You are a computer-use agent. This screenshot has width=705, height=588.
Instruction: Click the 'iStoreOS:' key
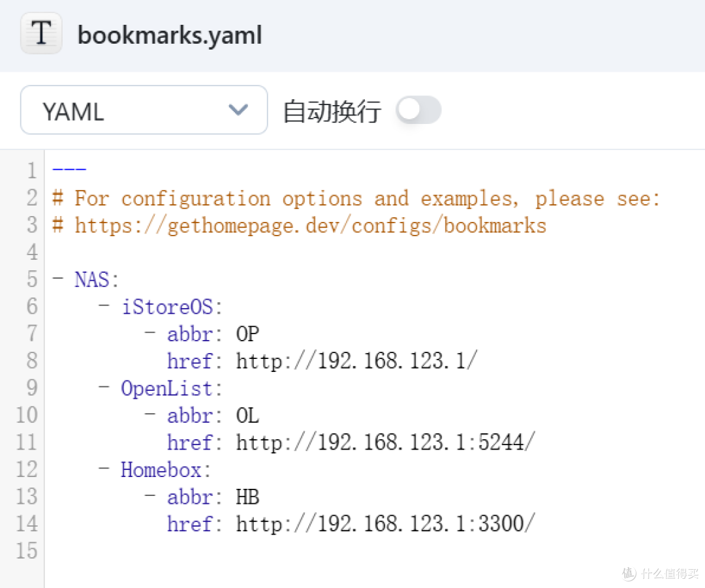click(x=172, y=307)
